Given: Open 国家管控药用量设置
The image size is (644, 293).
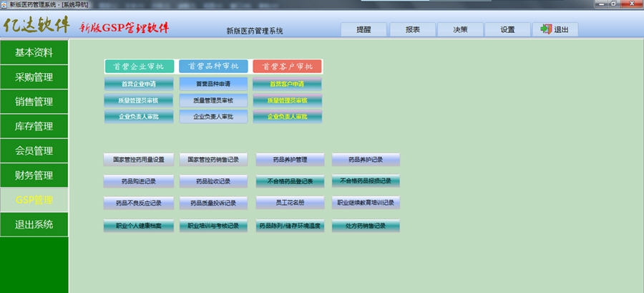Looking at the screenshot, I should click(x=139, y=160).
